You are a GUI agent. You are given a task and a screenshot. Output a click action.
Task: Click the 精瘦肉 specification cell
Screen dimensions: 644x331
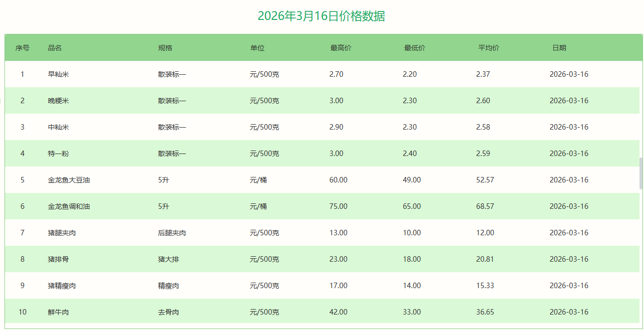(169, 286)
